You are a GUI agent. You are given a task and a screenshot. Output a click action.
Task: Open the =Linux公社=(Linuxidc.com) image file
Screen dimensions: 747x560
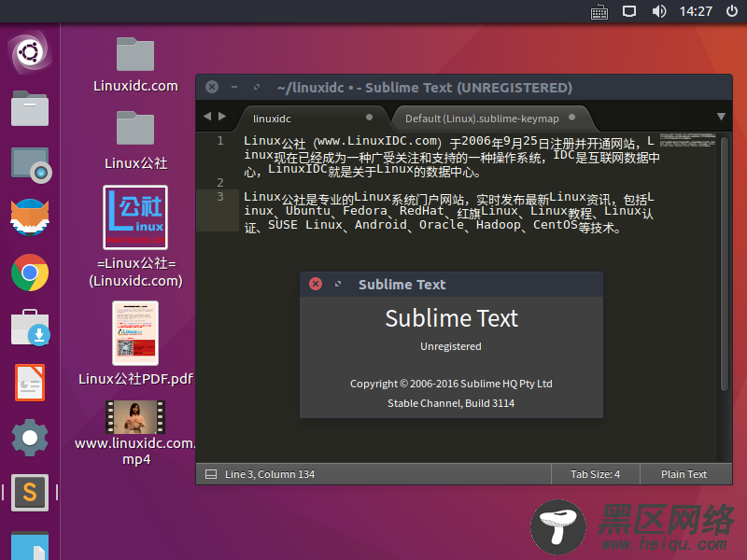[135, 237]
